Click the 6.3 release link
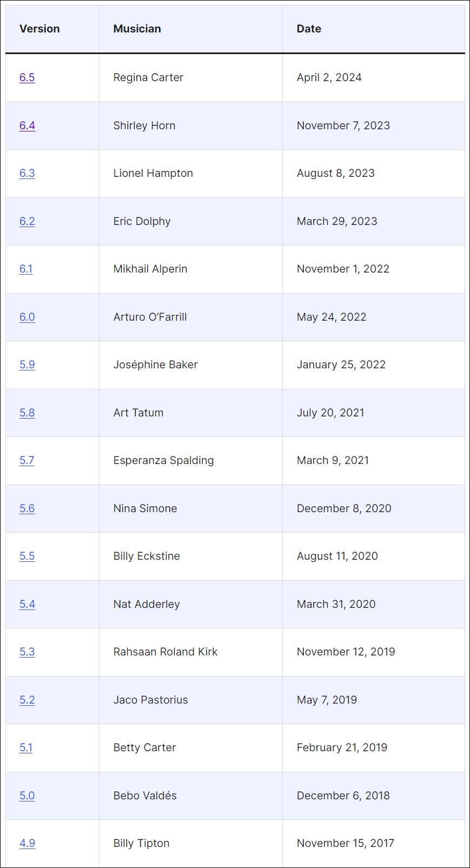The width and height of the screenshot is (470, 868). coord(27,173)
